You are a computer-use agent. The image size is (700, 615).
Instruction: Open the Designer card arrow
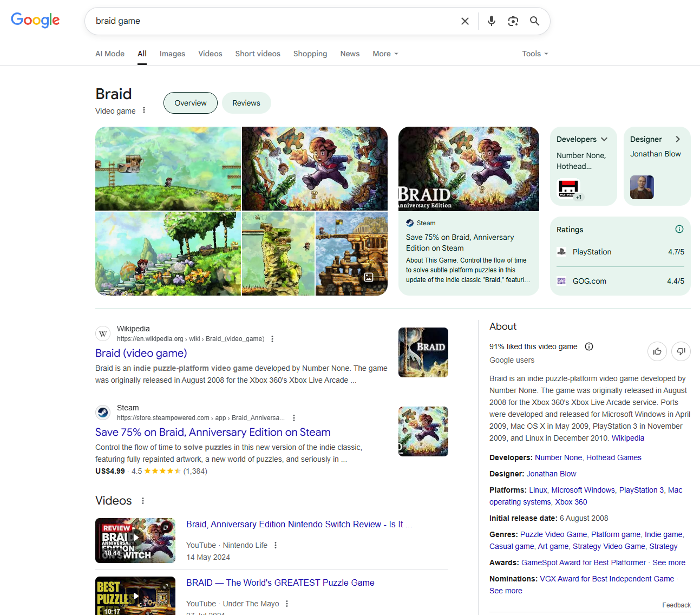(678, 139)
